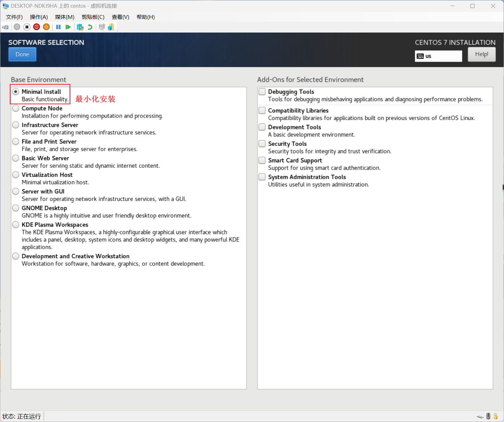504x422 pixels.
Task: Click the VM connection icon in the title bar
Action: (6, 6)
